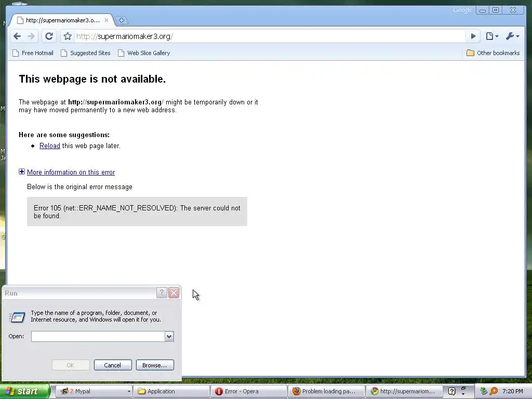Open a new tab with the plus button

(122, 20)
